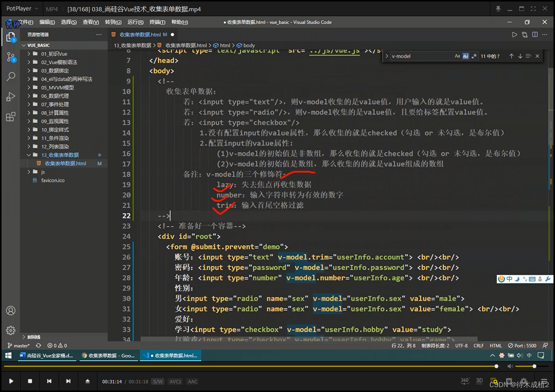555x392 pixels.
Task: Open the Search view in the activity bar
Action: pyautogui.click(x=11, y=77)
